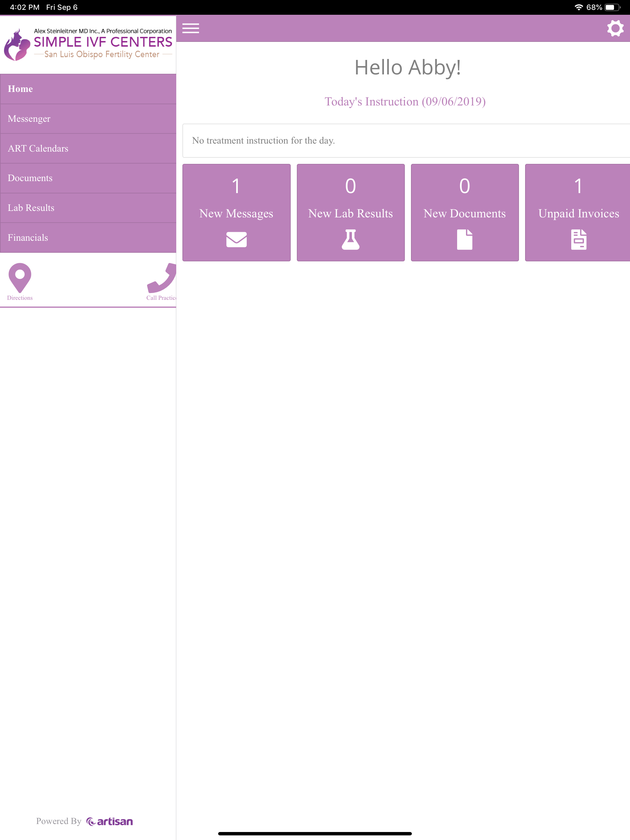630x840 pixels.
Task: Click the flask icon in New Lab Results
Action: (350, 240)
